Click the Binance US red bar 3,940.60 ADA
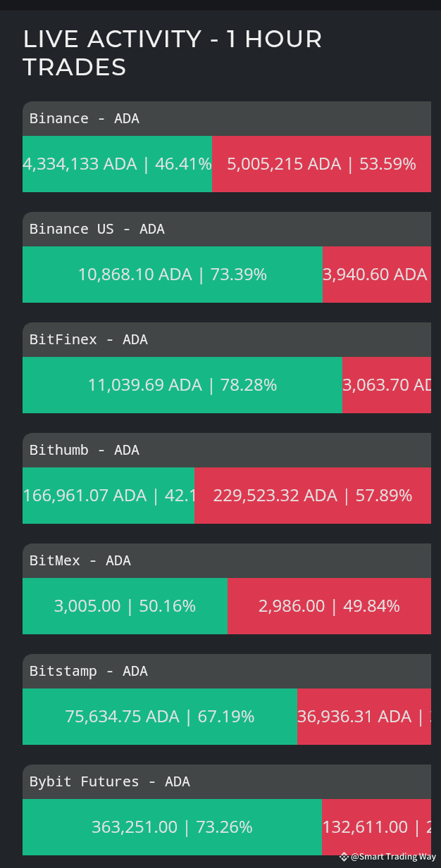The height and width of the screenshot is (868, 441). coord(377,275)
